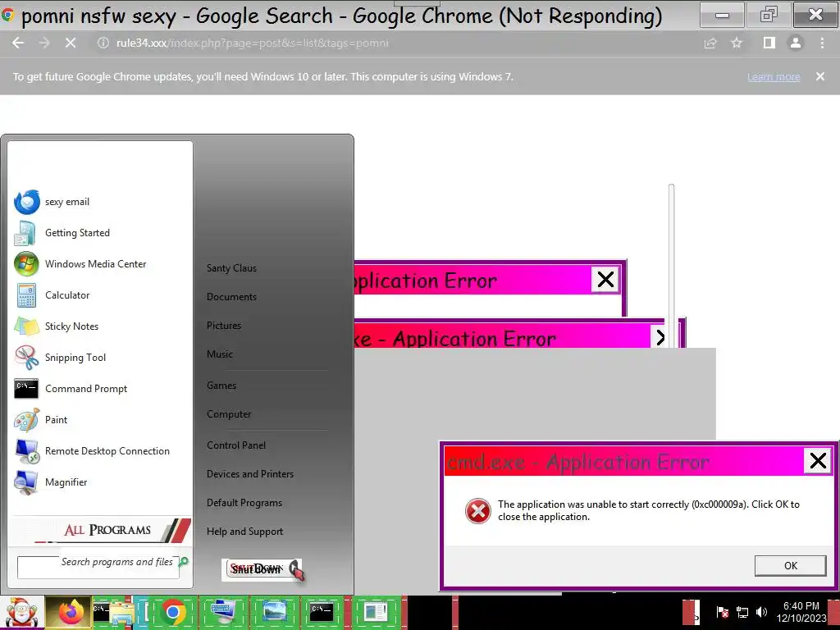Click the shut down options arrow
This screenshot has height=630, width=840.
(x=295, y=569)
